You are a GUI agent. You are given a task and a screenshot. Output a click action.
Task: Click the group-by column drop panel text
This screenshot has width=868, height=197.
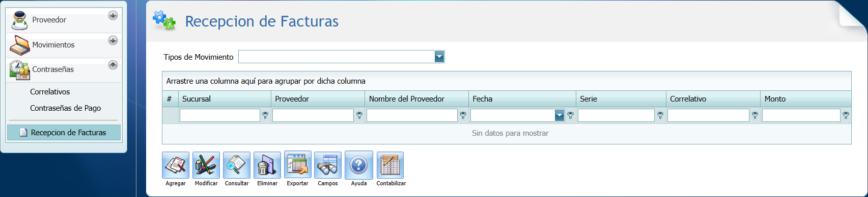tap(266, 81)
